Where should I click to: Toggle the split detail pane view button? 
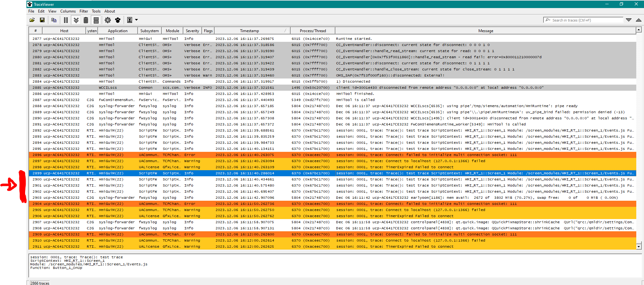(x=96, y=20)
